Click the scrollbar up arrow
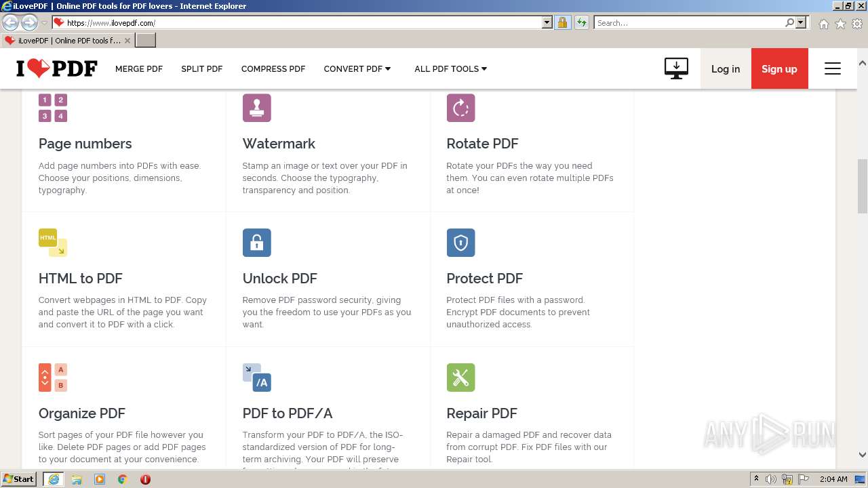 [863, 63]
